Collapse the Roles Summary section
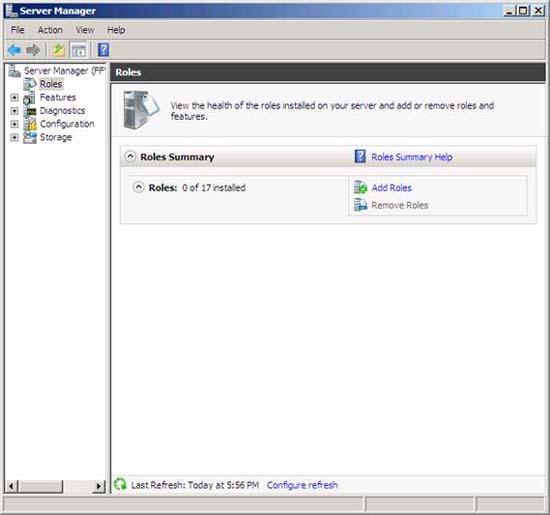Viewport: 550px width, 515px height. coord(130,156)
